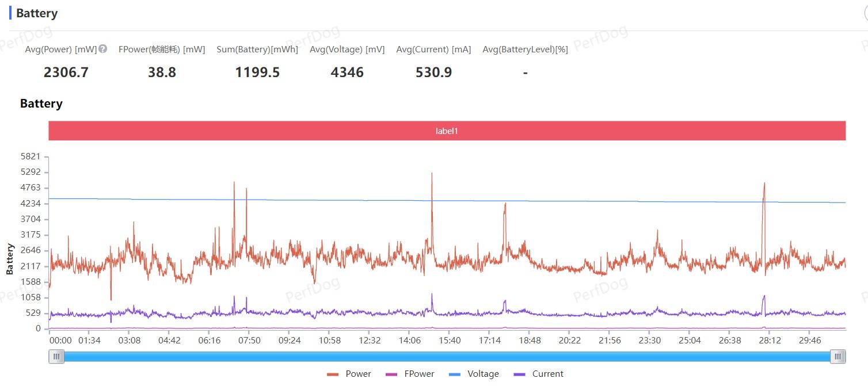
Task: Toggle the Power legend series
Action: (349, 374)
